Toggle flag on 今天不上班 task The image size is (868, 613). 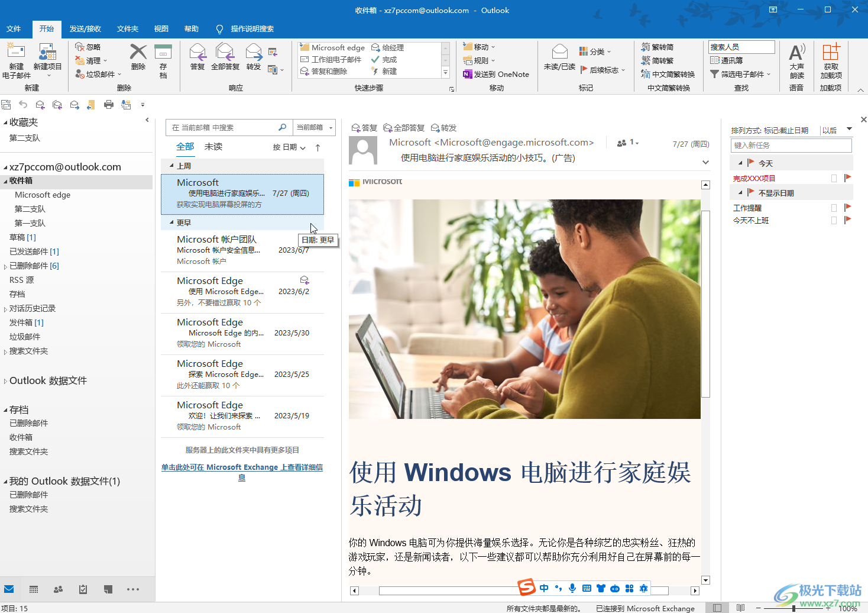tap(847, 220)
